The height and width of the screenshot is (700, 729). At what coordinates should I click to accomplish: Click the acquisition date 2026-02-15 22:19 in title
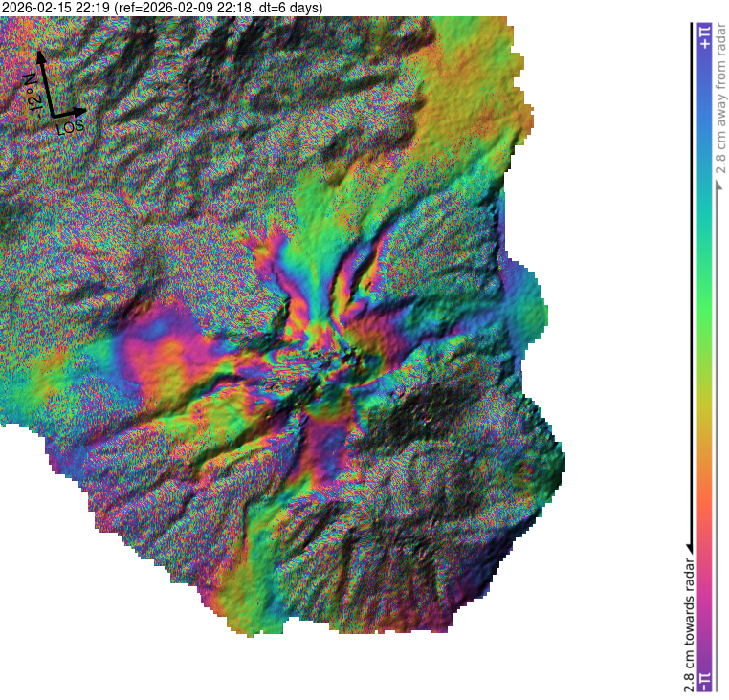click(56, 8)
